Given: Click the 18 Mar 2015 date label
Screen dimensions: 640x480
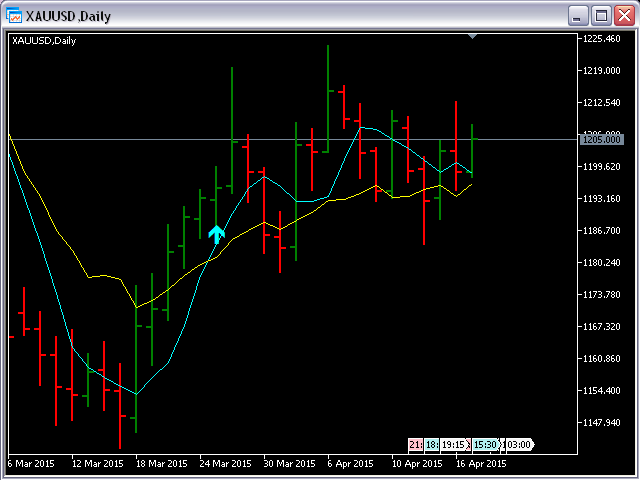Looking at the screenshot, I should (x=162, y=464).
